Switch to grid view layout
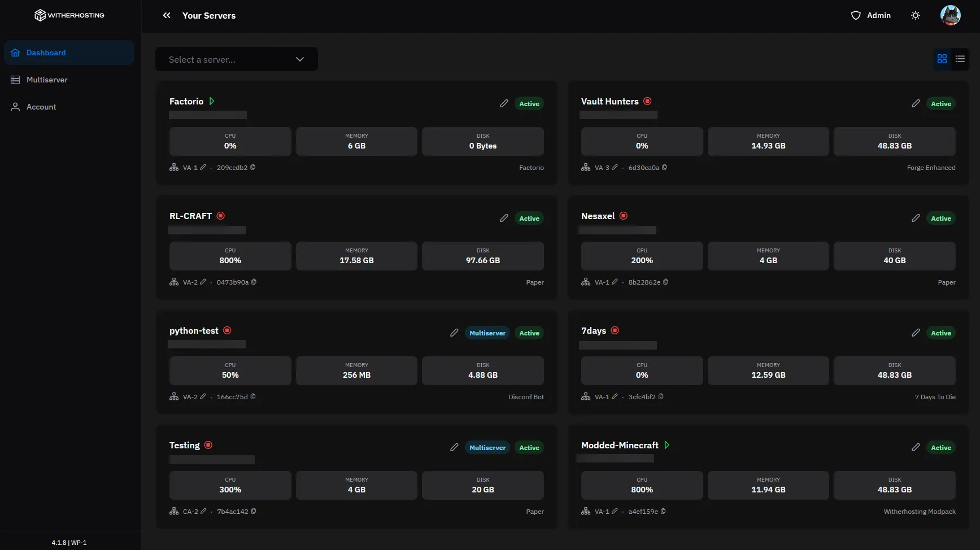The height and width of the screenshot is (550, 980). (942, 59)
